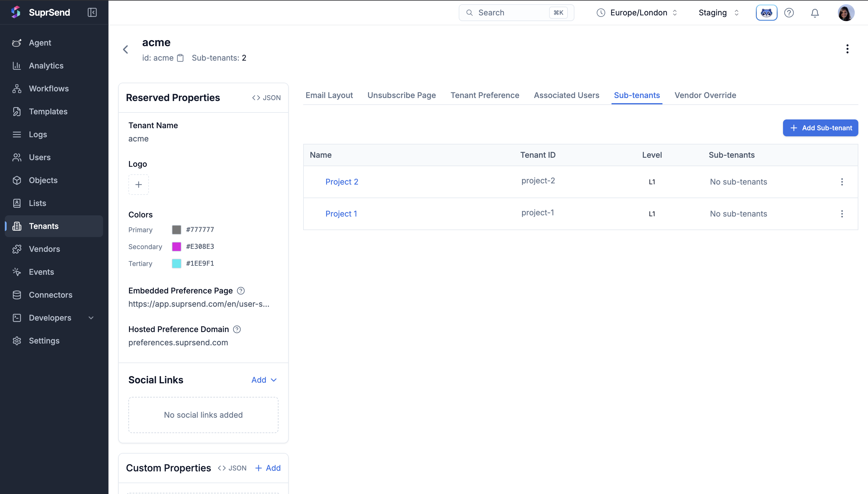Open the Logs section
Image resolution: width=868 pixels, height=494 pixels.
coord(54,135)
